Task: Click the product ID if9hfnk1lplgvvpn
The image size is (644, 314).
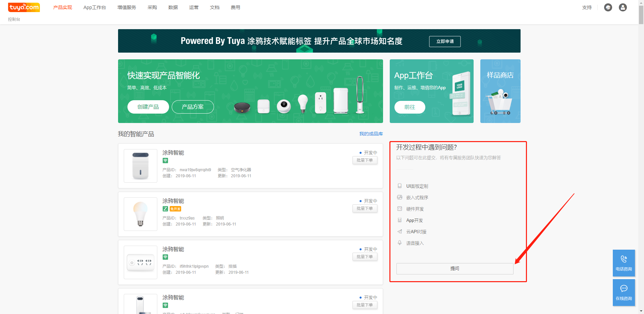Action: (194, 266)
